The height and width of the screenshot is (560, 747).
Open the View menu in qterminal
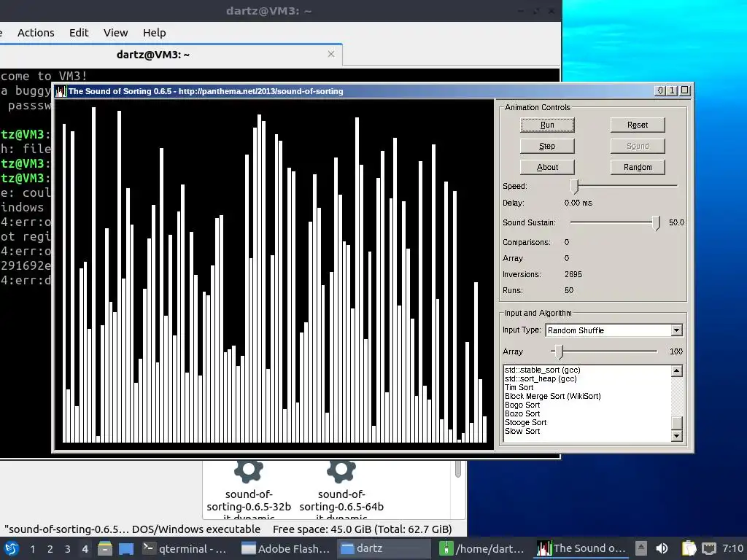(x=116, y=33)
